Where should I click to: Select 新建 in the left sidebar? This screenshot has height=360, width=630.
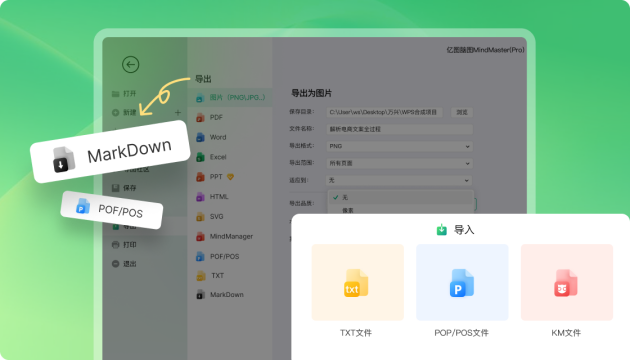pos(124,112)
